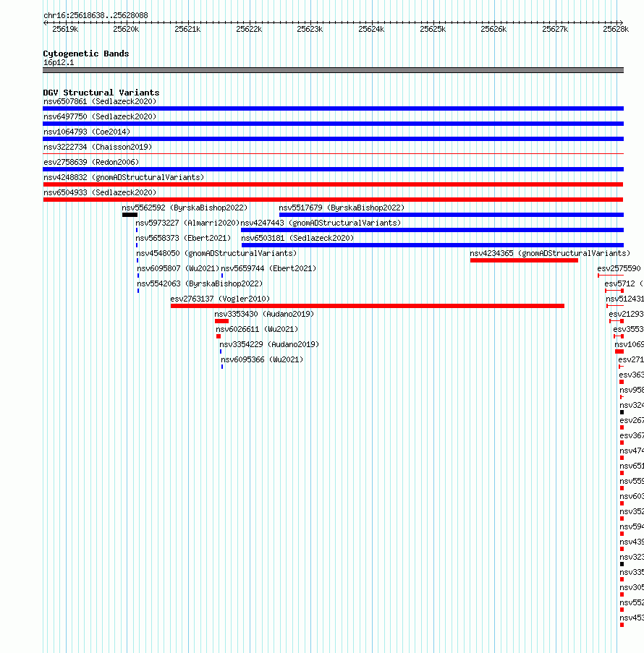Open the nsv5517679 (ByrskaBishop2022) label

[x=342, y=208]
